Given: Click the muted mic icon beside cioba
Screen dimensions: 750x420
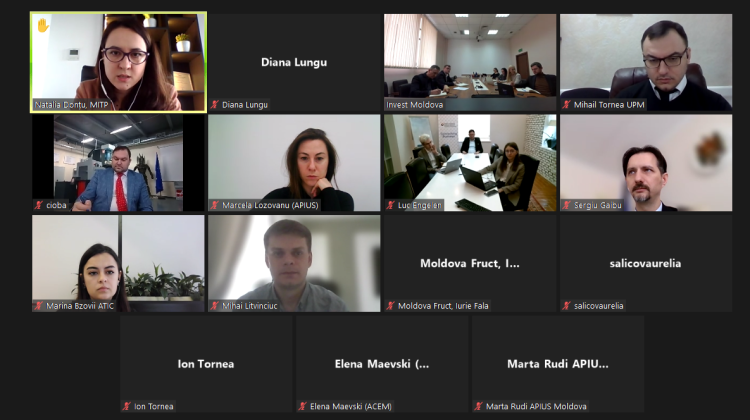Looking at the screenshot, I should (39, 205).
